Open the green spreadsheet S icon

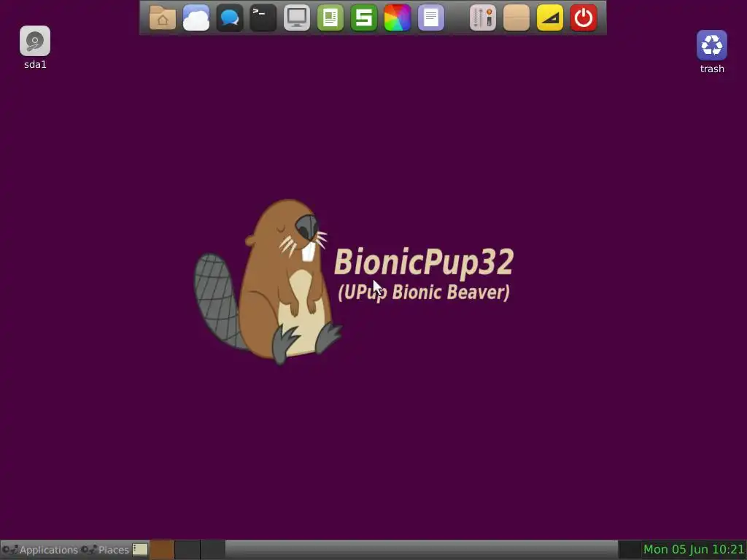tap(364, 17)
